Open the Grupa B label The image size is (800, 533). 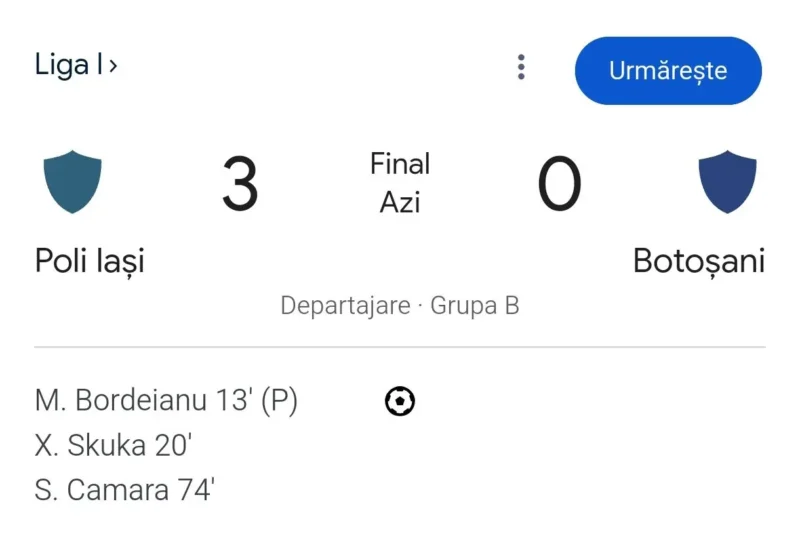tap(475, 305)
